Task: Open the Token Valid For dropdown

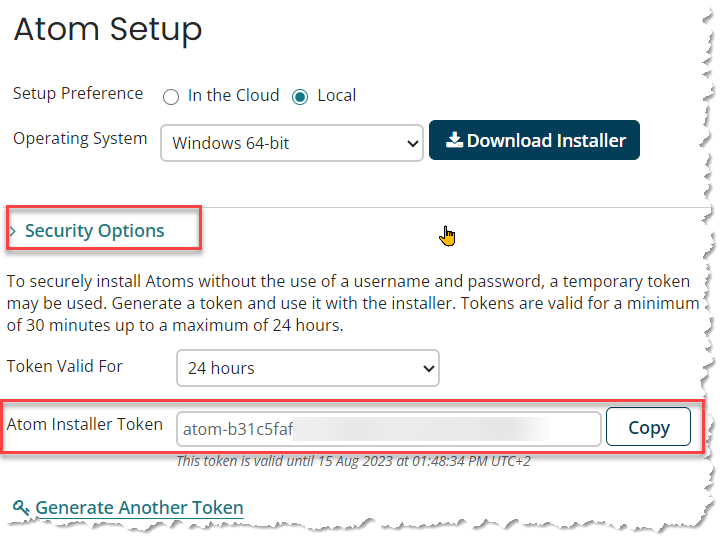Action: point(307,368)
